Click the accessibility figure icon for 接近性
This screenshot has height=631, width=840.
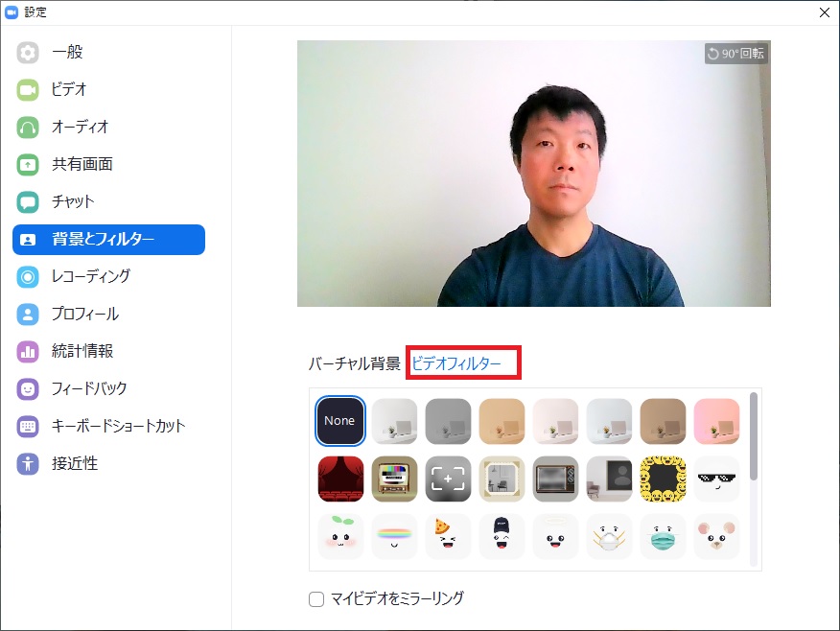tap(28, 464)
